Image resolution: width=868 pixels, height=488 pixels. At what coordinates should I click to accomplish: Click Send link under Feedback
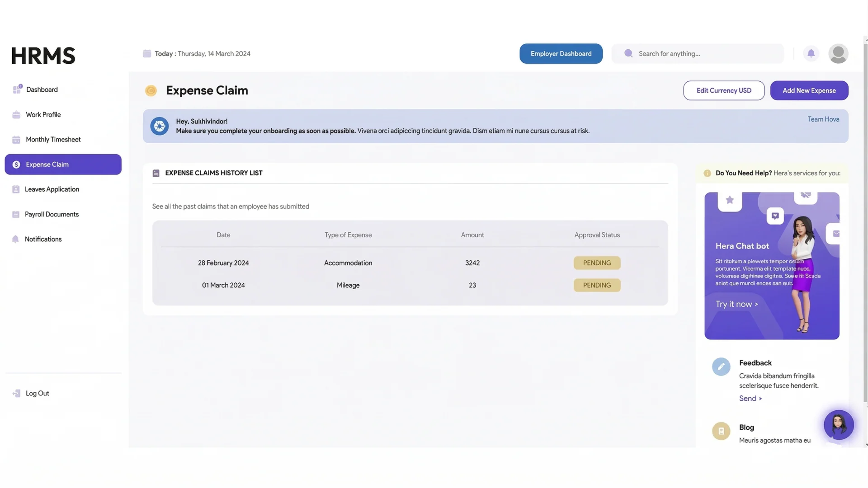tap(750, 399)
